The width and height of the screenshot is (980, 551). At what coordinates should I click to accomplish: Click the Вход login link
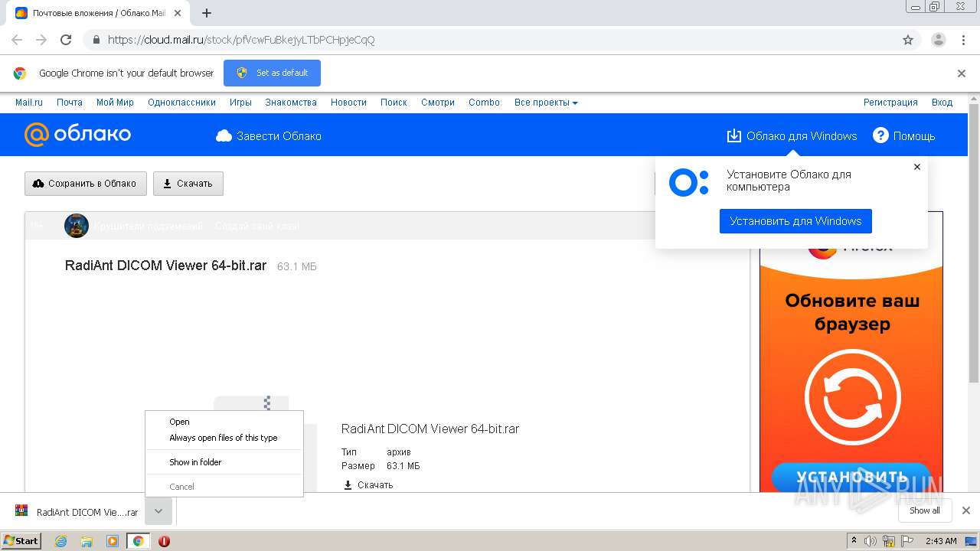(x=942, y=103)
